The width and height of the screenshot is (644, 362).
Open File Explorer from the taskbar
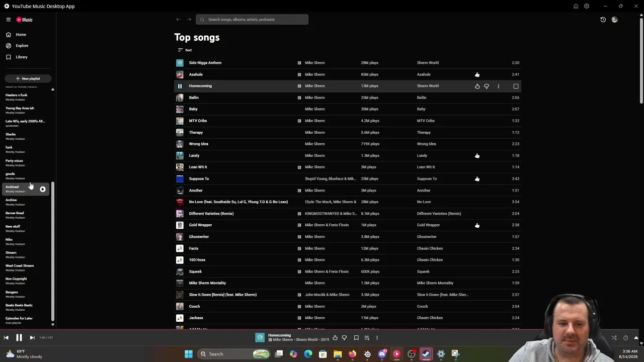pyautogui.click(x=338, y=354)
